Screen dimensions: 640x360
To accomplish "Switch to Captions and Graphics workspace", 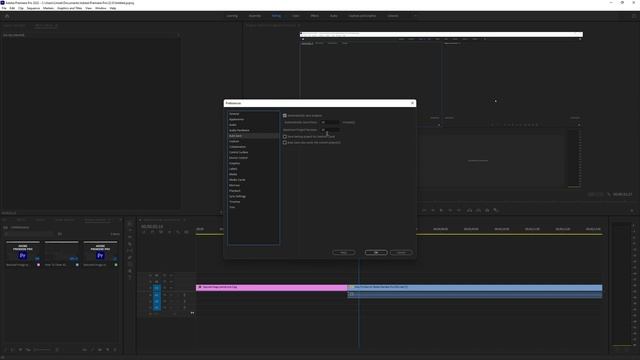I will point(362,16).
